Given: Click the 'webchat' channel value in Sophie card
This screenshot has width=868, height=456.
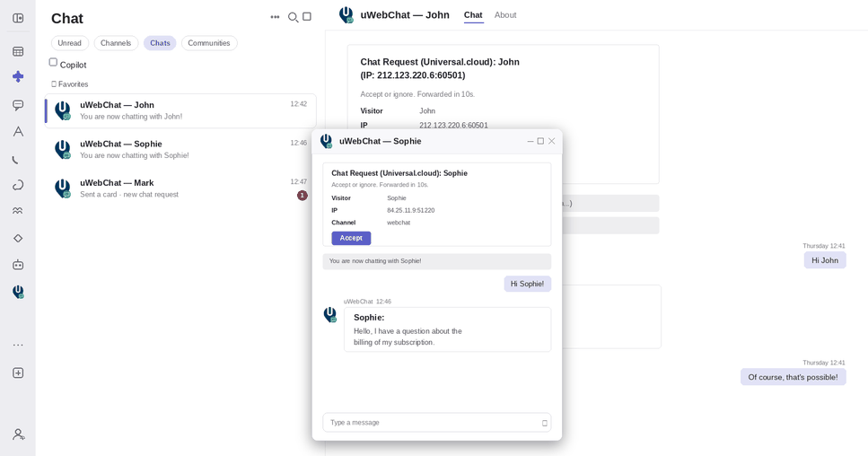Looking at the screenshot, I should coord(399,223).
